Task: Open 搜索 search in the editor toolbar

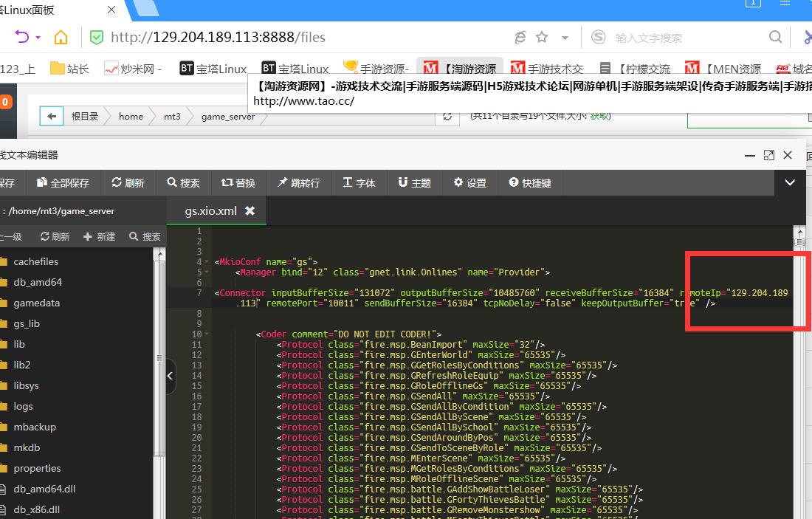Action: 183,182
